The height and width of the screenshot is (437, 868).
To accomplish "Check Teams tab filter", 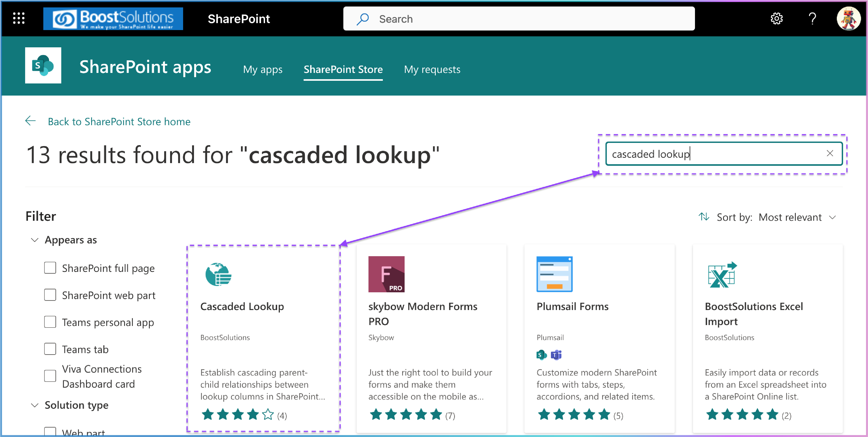I will coord(50,349).
